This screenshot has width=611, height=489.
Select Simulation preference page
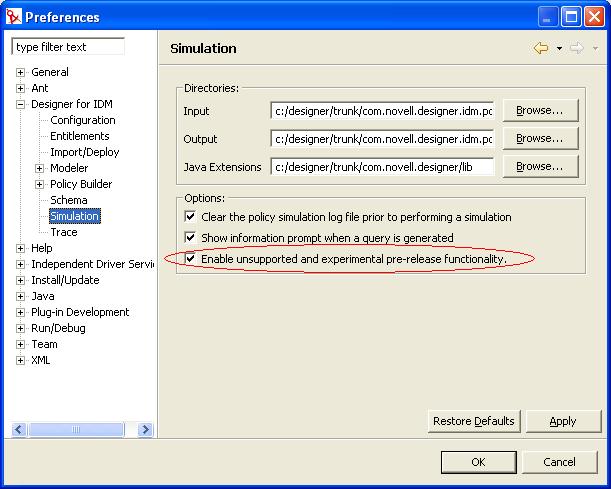point(74,216)
